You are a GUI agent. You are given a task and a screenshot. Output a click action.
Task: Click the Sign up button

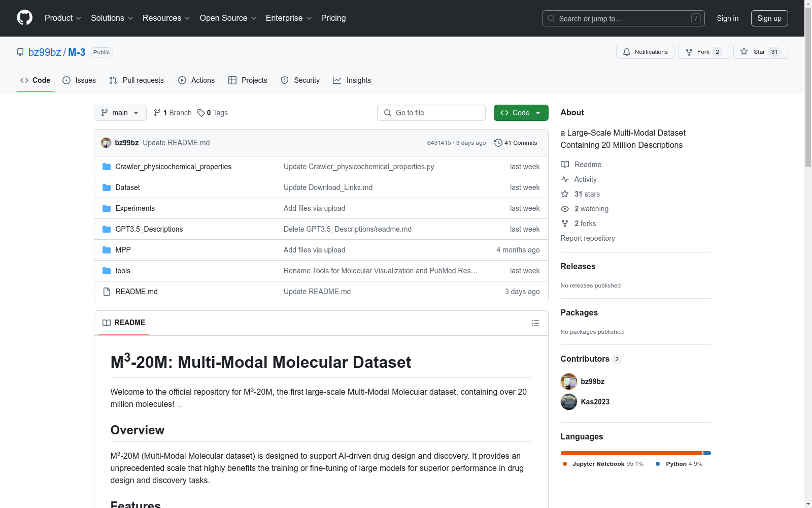(769, 18)
